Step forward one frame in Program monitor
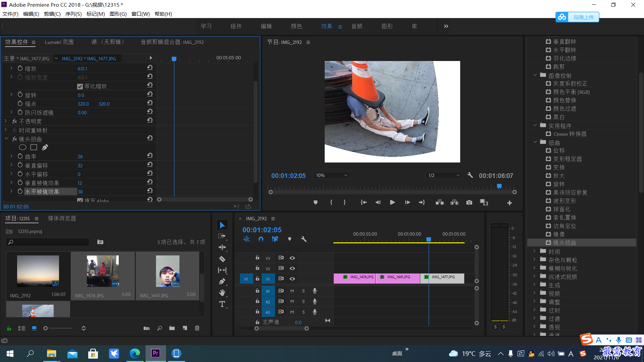644x362 pixels. [407, 202]
